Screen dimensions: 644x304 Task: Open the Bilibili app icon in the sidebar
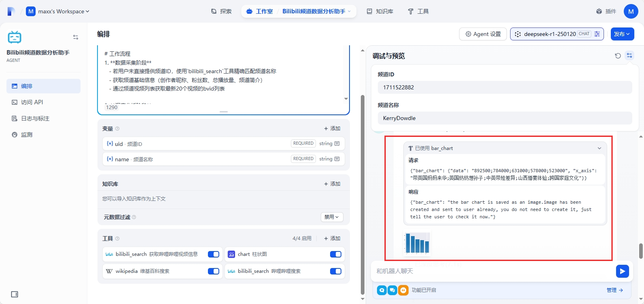pos(15,37)
